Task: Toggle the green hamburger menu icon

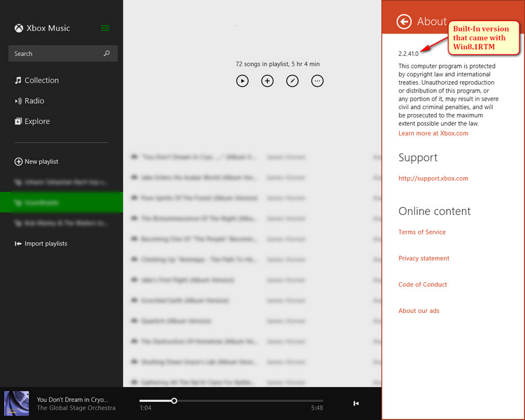Action: click(105, 28)
